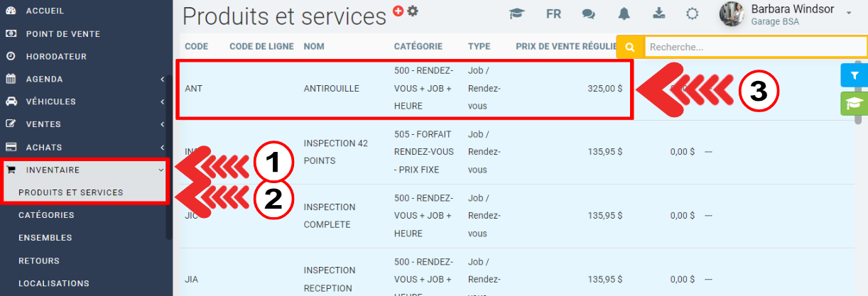This screenshot has width=868, height=296.
Task: Click the green graduation cap side button
Action: click(855, 104)
